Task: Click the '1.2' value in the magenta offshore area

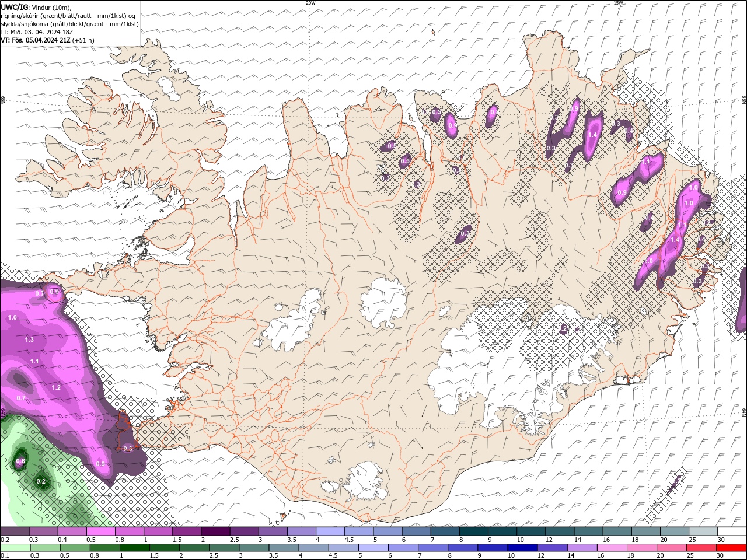Action: [56, 387]
